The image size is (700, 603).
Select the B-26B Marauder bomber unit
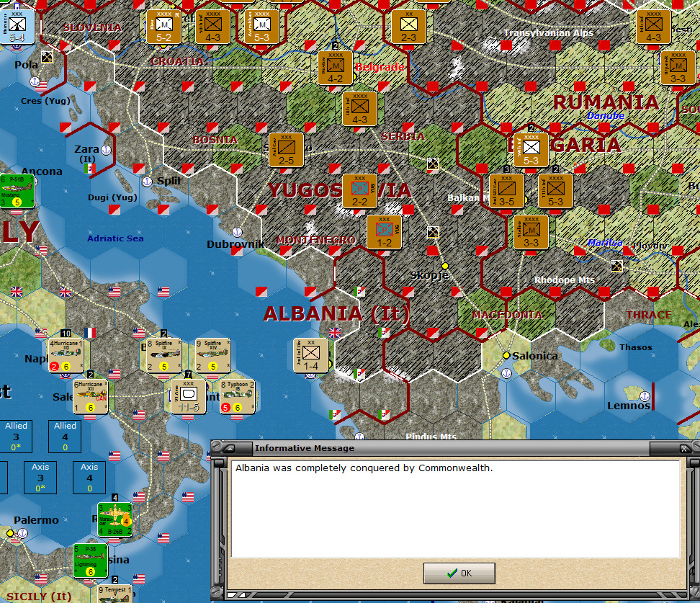[115, 520]
